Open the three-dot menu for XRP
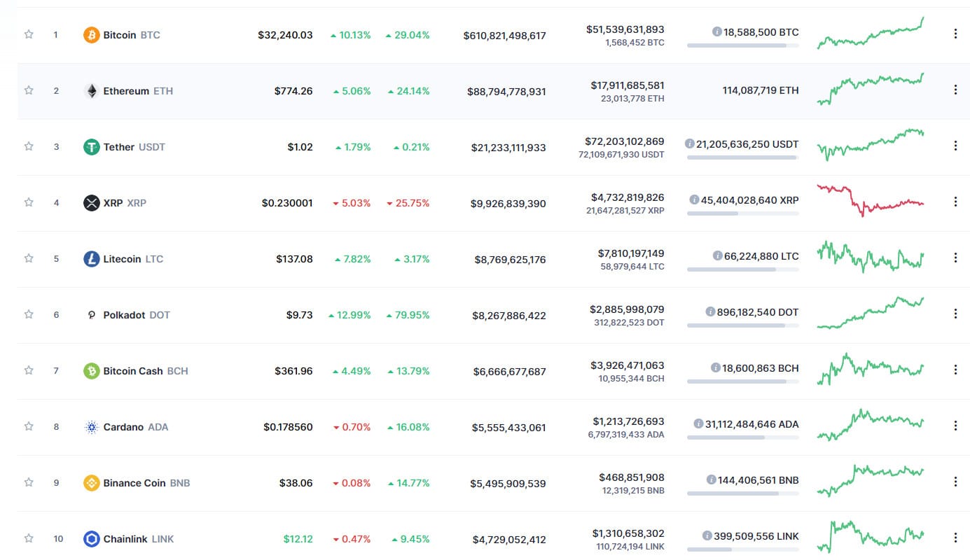 955,202
